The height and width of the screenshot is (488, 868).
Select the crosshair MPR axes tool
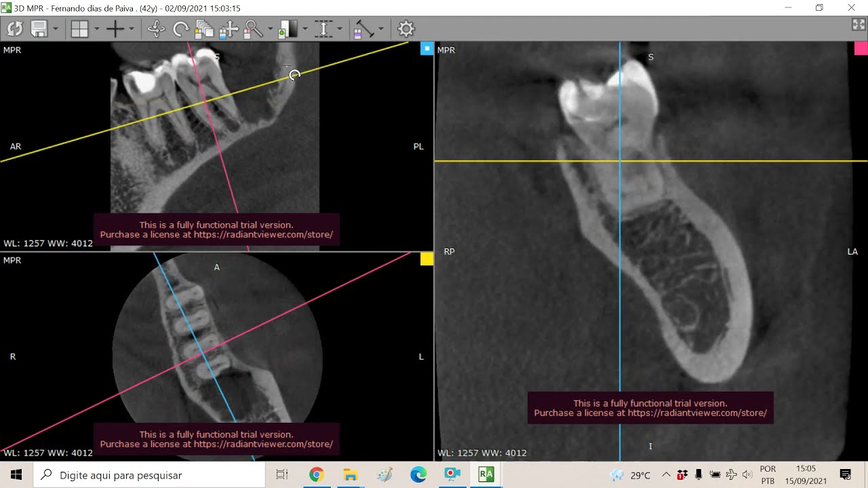(x=115, y=29)
